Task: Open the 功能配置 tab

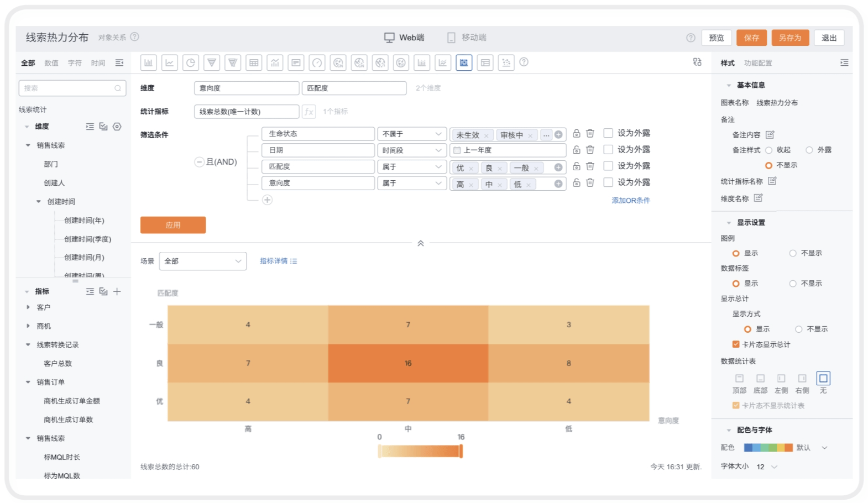Action: point(758,63)
